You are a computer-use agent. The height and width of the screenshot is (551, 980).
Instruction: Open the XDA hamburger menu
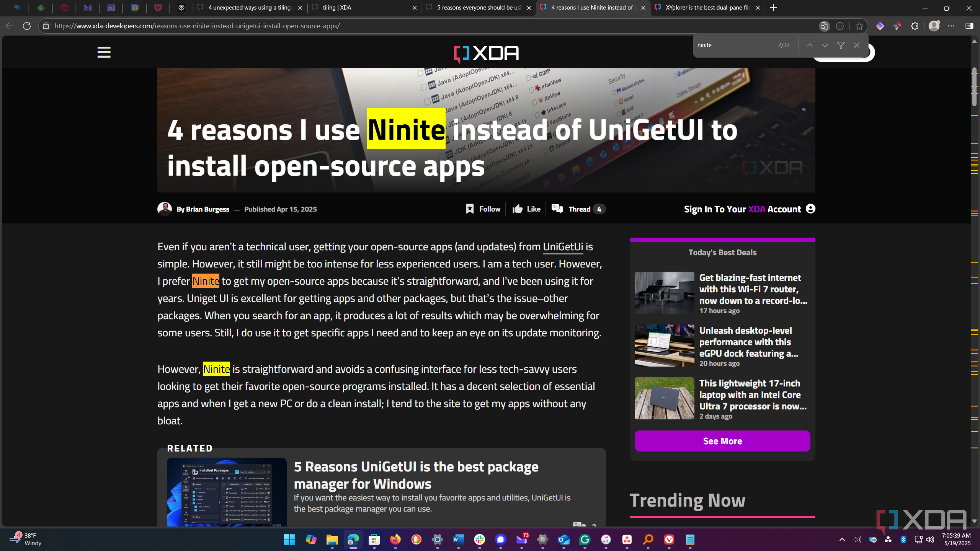[104, 52]
